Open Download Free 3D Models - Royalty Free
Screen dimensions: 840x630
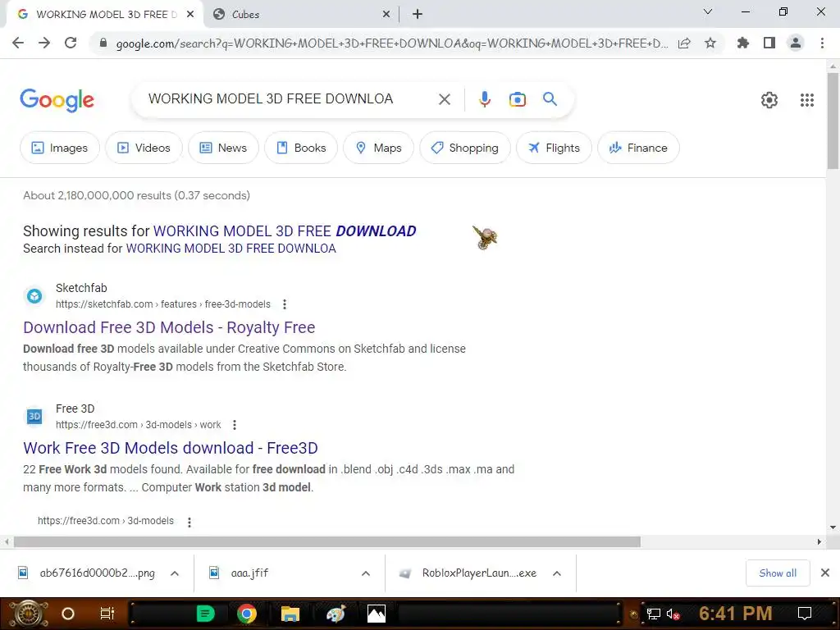tap(169, 327)
